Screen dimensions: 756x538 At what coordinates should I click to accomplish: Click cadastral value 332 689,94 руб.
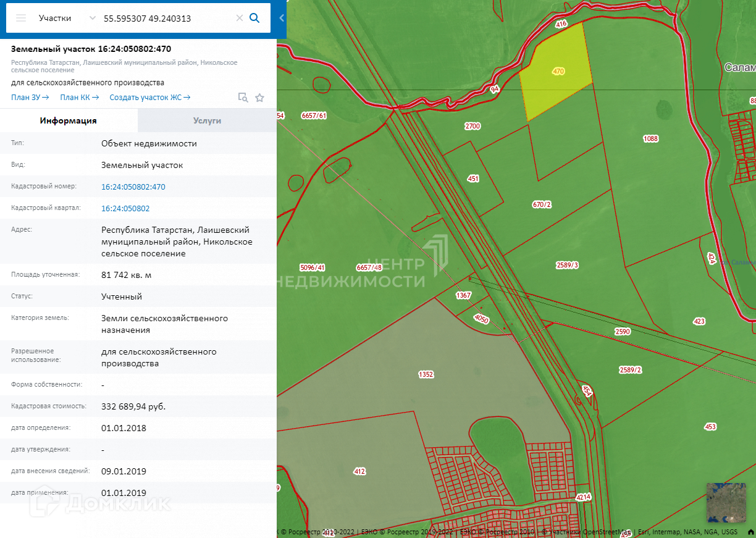click(133, 406)
